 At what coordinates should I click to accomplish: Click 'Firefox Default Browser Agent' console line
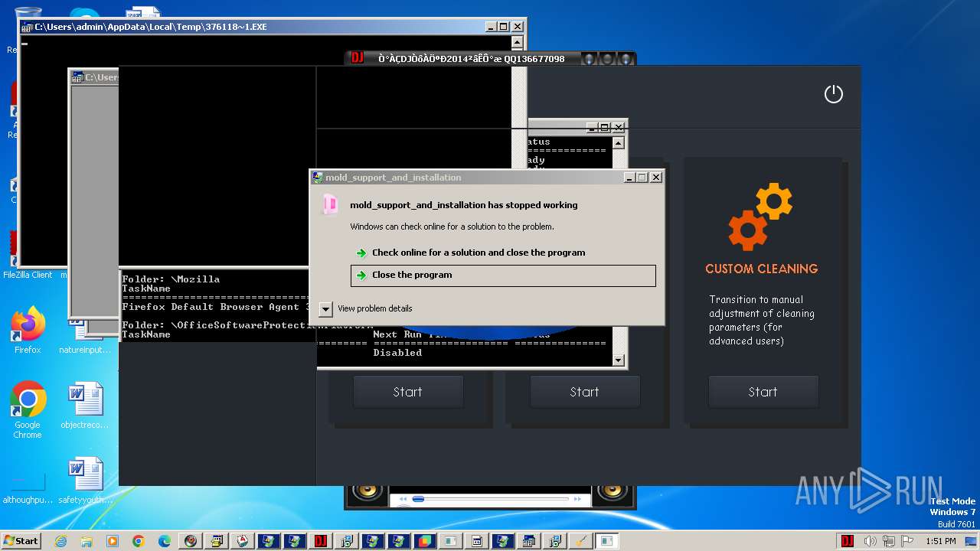pyautogui.click(x=217, y=307)
